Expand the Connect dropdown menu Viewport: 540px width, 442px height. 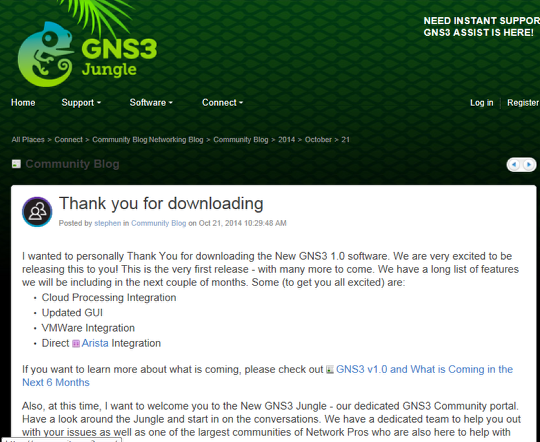coord(222,103)
